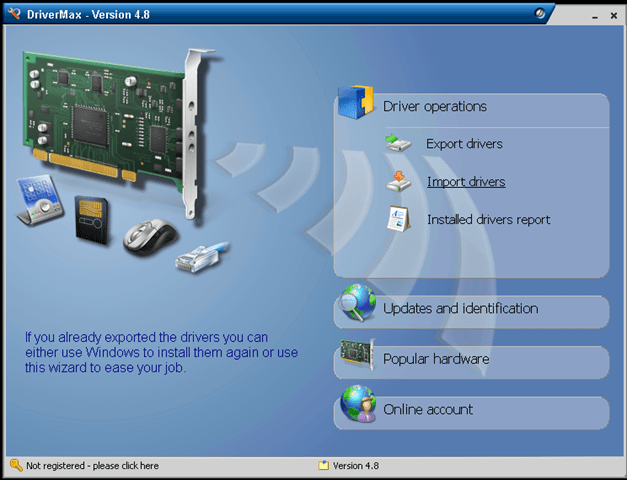Open the Export drivers text link

click(x=464, y=145)
